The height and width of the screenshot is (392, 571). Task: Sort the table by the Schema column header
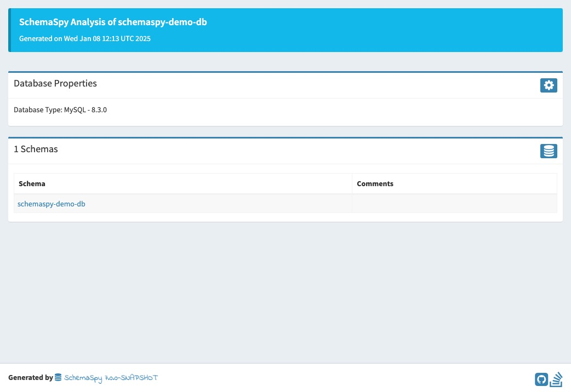[x=32, y=183]
